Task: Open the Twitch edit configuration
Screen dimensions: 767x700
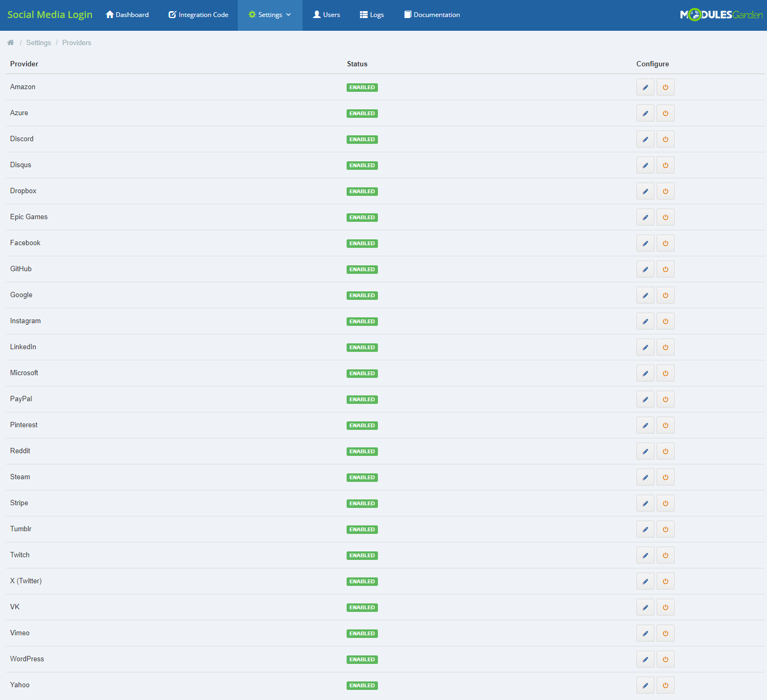Action: click(645, 555)
